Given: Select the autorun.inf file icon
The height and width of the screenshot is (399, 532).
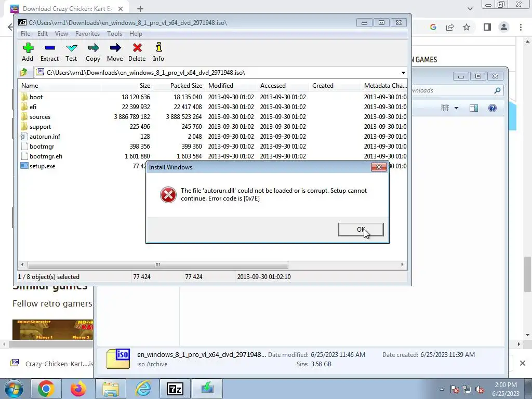Looking at the screenshot, I should [x=24, y=137].
